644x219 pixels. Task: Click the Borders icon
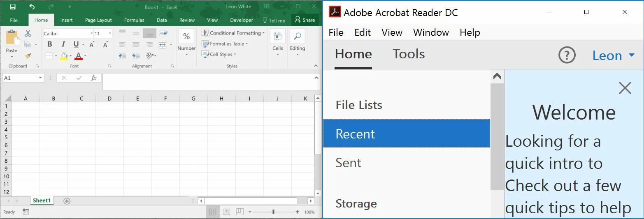[x=49, y=55]
